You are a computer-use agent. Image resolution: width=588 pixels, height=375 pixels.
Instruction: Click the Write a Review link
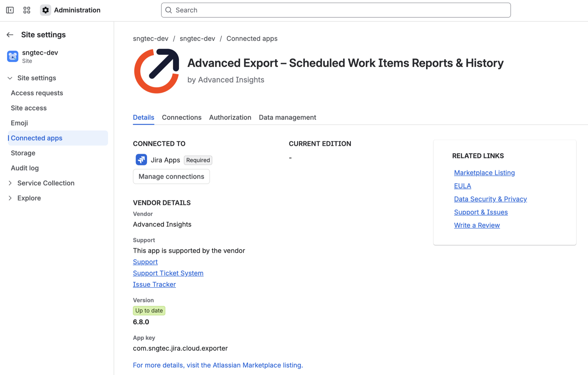point(477,225)
